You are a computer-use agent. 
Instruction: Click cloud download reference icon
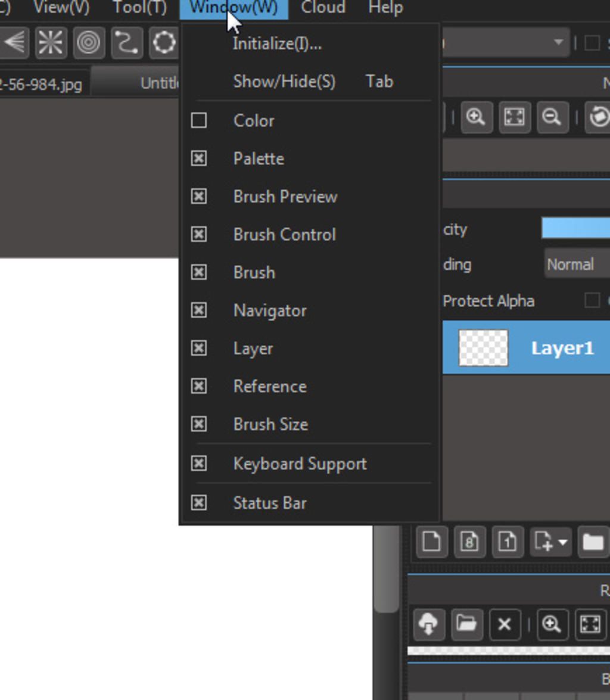pyautogui.click(x=429, y=624)
